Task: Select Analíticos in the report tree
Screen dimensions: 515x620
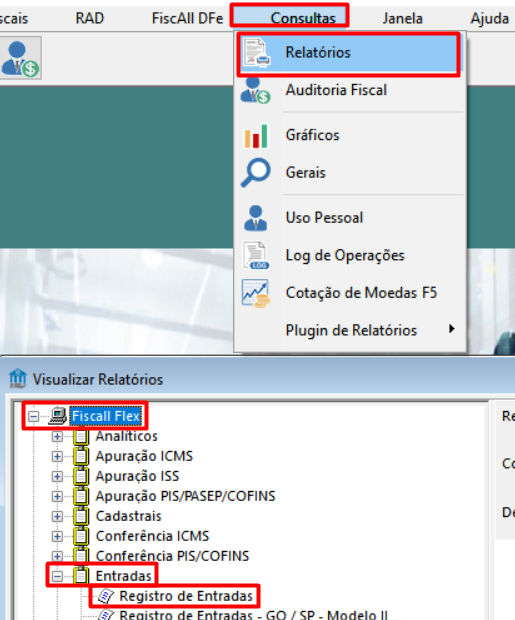Action: point(127,436)
